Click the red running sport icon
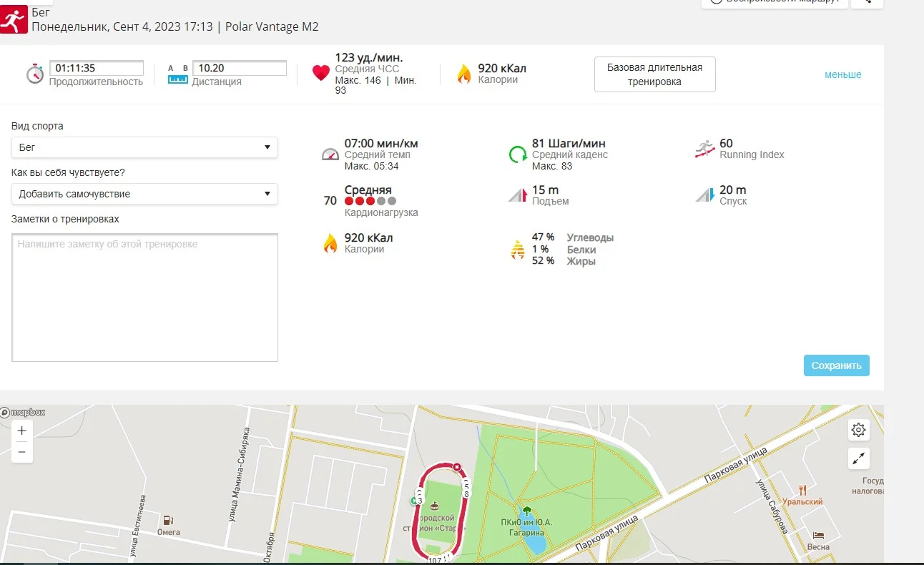 [x=14, y=20]
